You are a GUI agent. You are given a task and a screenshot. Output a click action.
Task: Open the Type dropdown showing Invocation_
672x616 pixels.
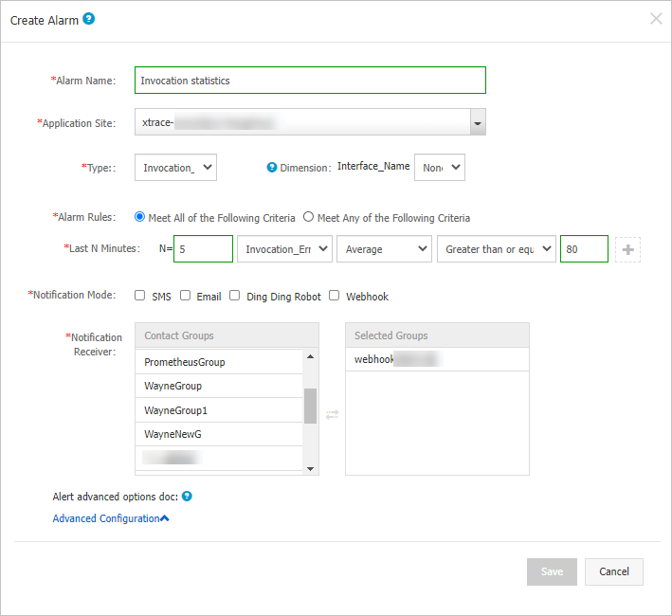pyautogui.click(x=175, y=168)
